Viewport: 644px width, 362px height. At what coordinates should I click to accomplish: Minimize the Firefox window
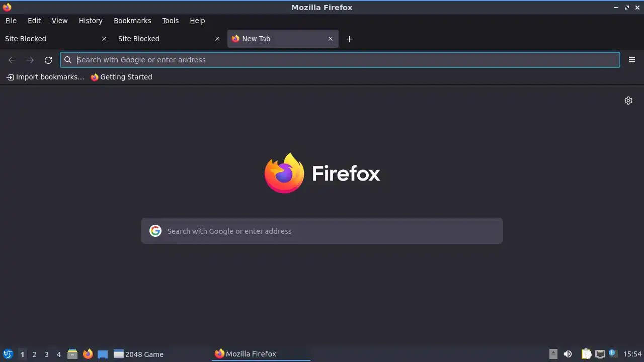point(617,8)
